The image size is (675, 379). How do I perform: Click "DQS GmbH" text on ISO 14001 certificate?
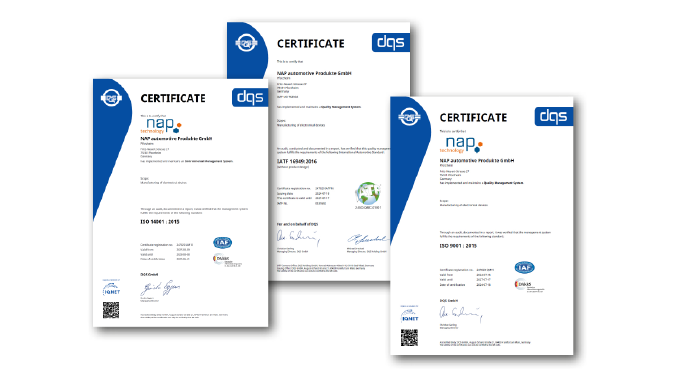click(149, 274)
